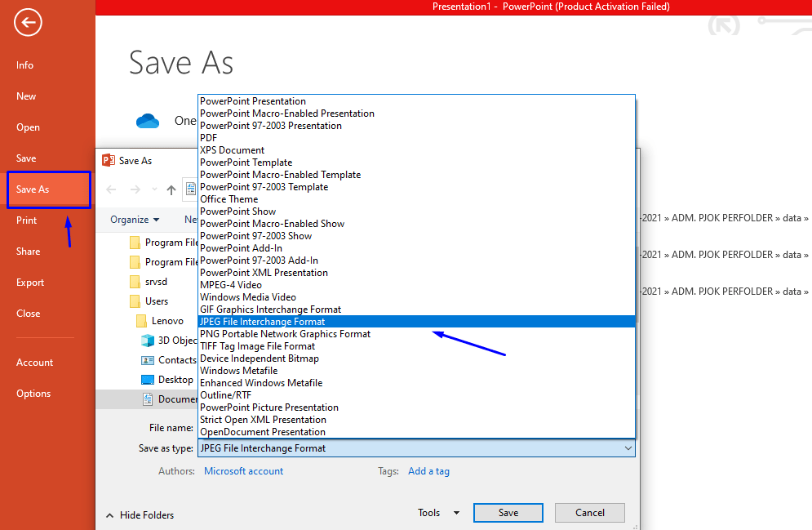Click the Microsoft account link
Viewport: 812px width, 530px height.
(x=243, y=470)
